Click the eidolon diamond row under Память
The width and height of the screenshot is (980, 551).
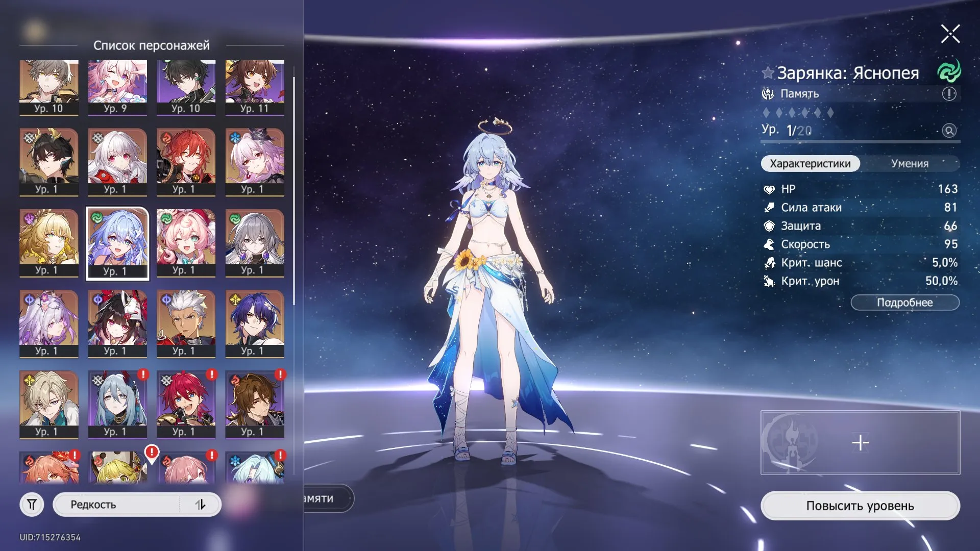coord(798,113)
